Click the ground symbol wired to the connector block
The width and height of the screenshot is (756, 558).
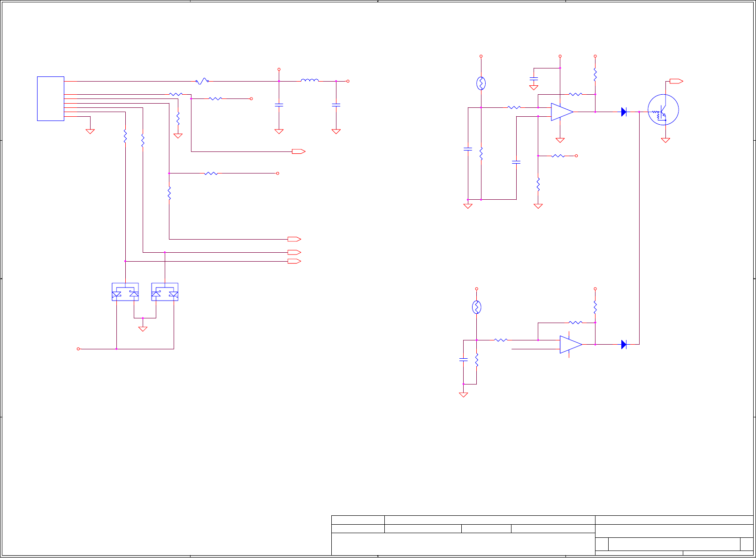coord(90,132)
